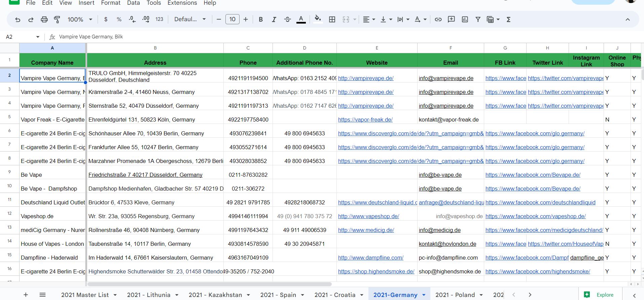Open the zoom level dropdown
The width and height of the screenshot is (644, 300).
pos(80,20)
